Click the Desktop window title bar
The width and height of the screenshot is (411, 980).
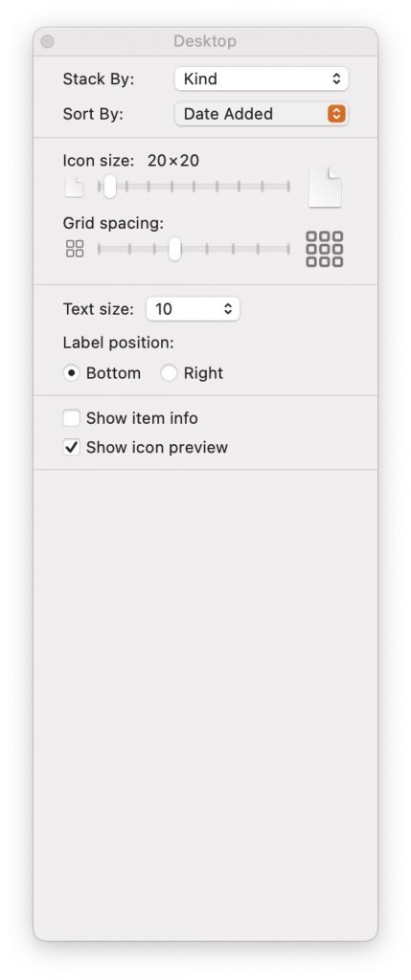click(205, 42)
